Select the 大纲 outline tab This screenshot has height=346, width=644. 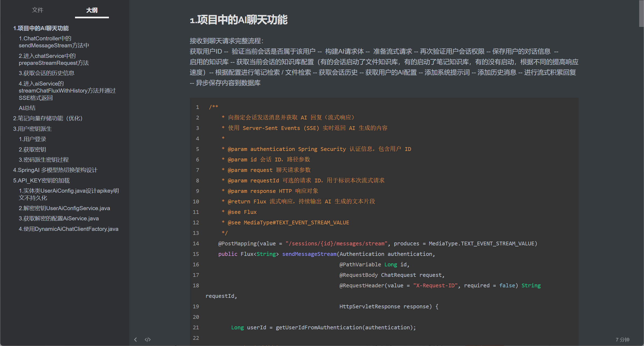(92, 10)
